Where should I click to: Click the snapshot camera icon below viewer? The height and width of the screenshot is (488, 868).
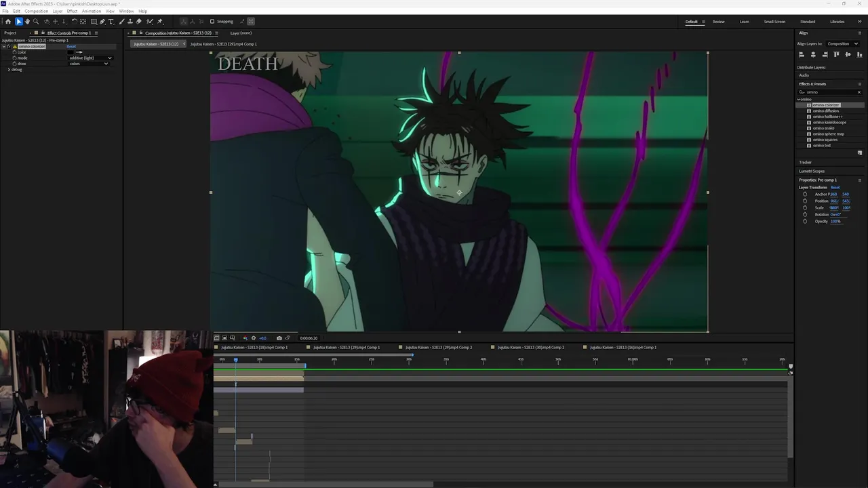[279, 338]
